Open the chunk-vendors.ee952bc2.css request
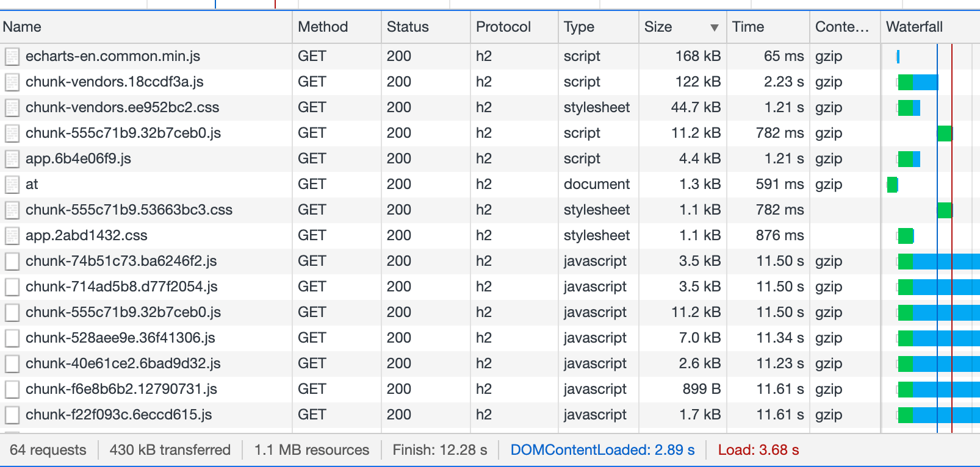This screenshot has width=980, height=467. pos(122,107)
